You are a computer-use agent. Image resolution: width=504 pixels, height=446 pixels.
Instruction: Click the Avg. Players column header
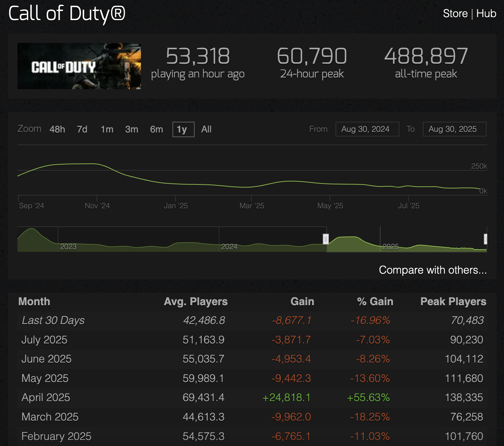(196, 301)
